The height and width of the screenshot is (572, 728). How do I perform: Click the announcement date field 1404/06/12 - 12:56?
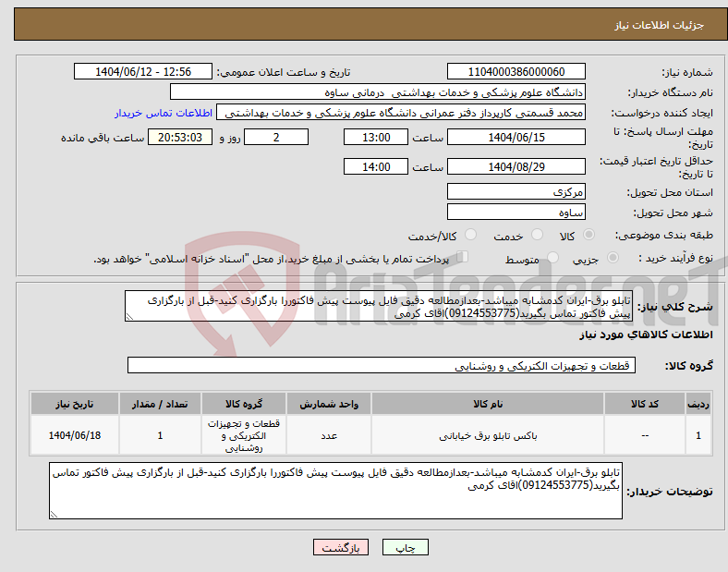tap(143, 71)
